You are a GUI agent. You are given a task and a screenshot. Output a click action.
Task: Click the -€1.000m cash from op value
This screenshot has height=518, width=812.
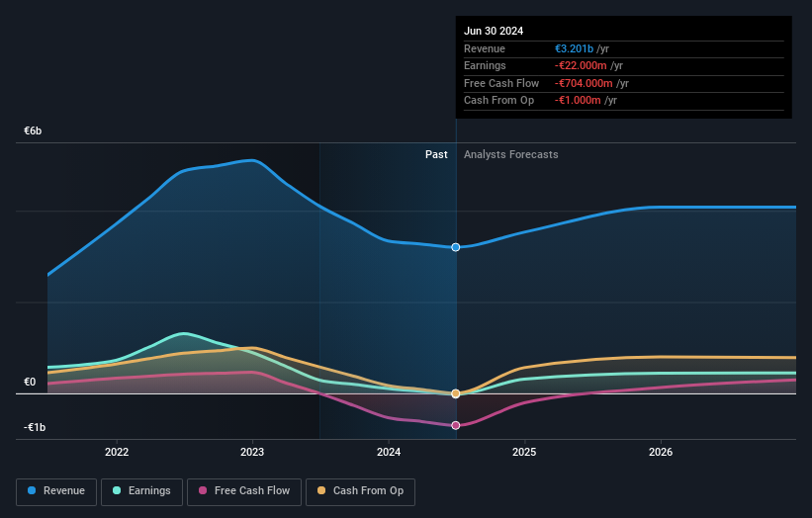tap(578, 101)
